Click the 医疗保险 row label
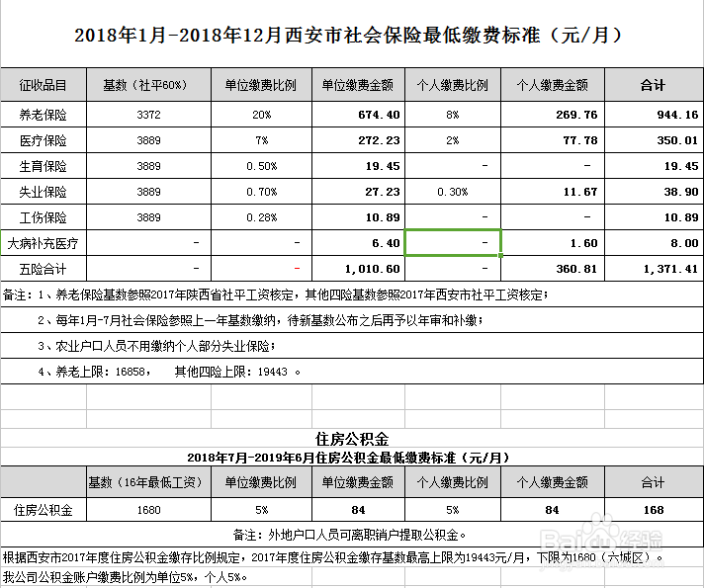The width and height of the screenshot is (704, 588). [x=44, y=140]
